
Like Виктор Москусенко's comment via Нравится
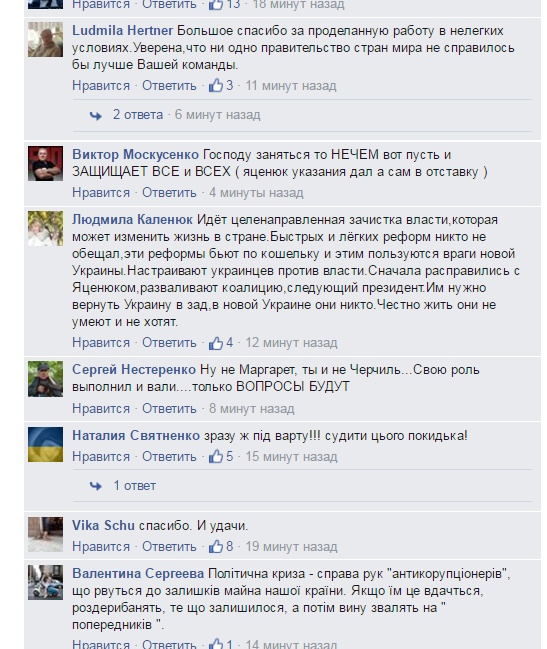click(x=101, y=192)
